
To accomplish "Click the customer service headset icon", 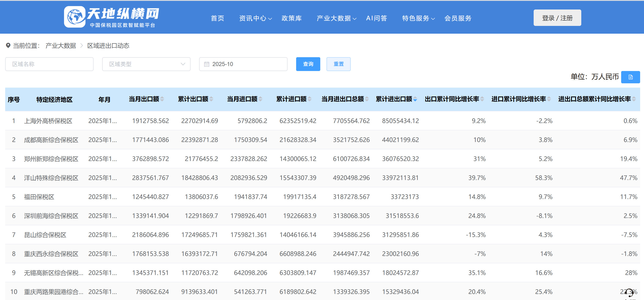I will (x=629, y=292).
